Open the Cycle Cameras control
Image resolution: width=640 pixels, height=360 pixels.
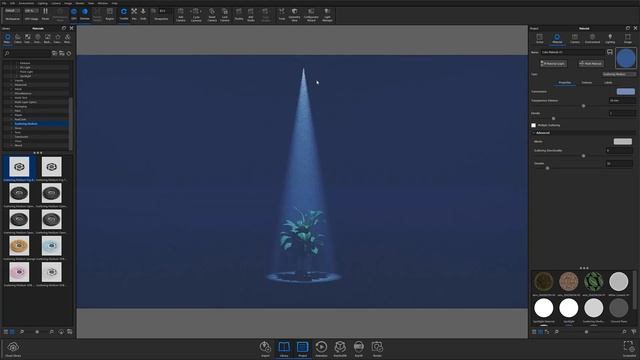click(196, 14)
